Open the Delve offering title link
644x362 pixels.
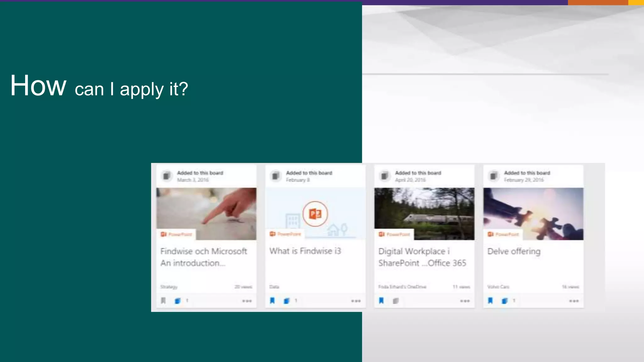pyautogui.click(x=514, y=251)
